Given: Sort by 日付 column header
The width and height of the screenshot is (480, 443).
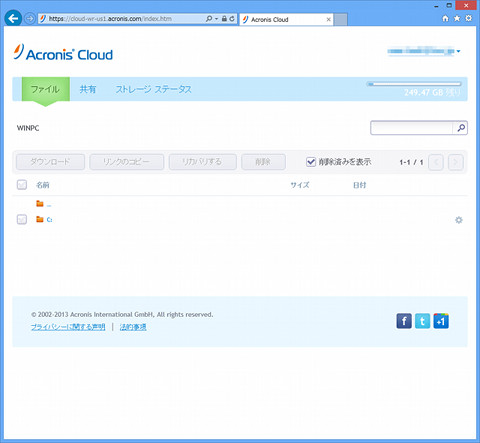Looking at the screenshot, I should click(359, 185).
